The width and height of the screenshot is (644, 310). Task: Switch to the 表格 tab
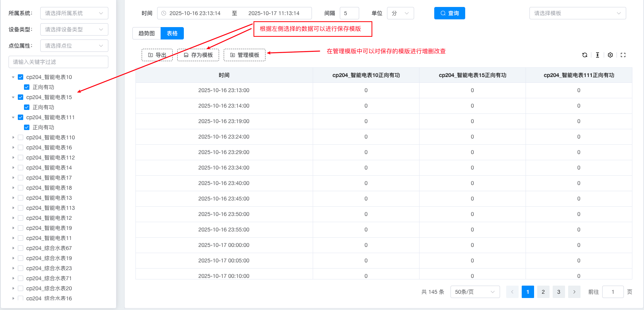[x=172, y=33]
